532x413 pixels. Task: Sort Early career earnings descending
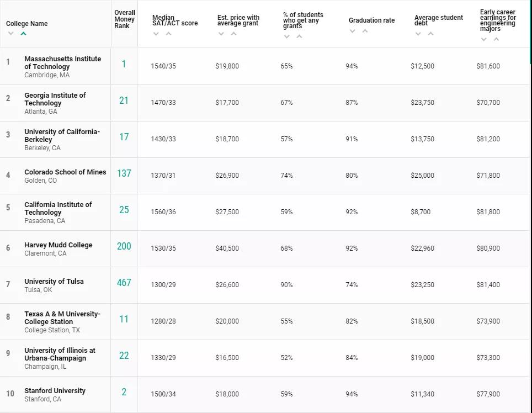[x=484, y=39]
